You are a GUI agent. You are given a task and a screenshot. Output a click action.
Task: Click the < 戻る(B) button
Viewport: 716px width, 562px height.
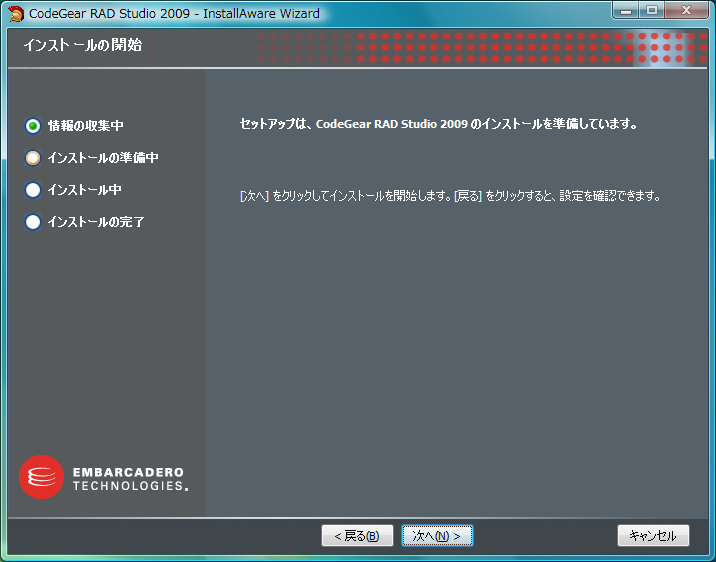click(x=357, y=536)
